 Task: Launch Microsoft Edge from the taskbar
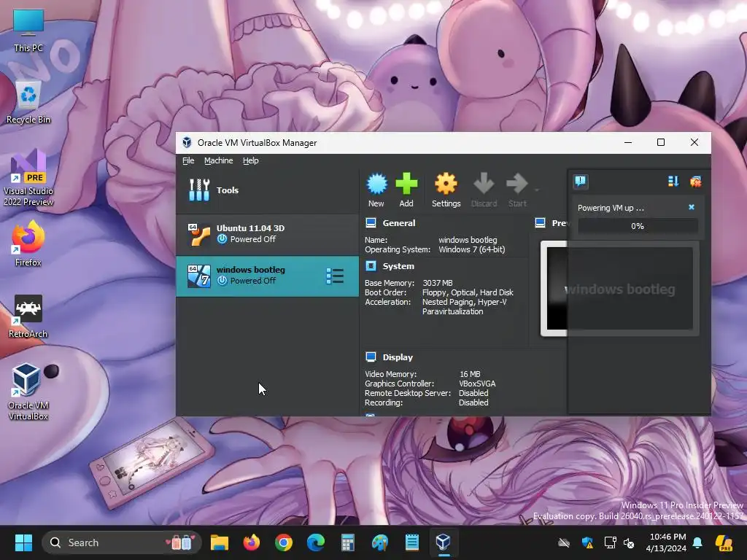click(315, 542)
